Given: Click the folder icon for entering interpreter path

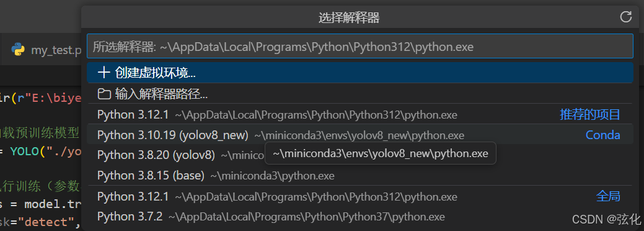Looking at the screenshot, I should click(104, 94).
